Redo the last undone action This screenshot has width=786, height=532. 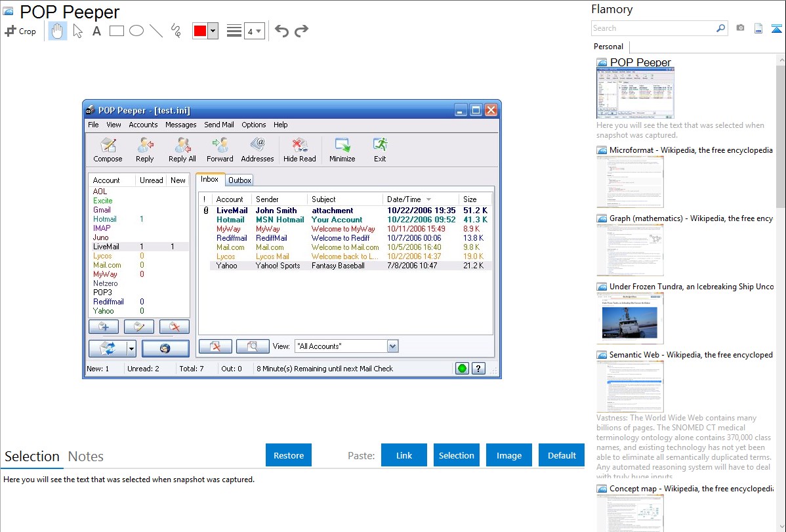click(x=302, y=31)
